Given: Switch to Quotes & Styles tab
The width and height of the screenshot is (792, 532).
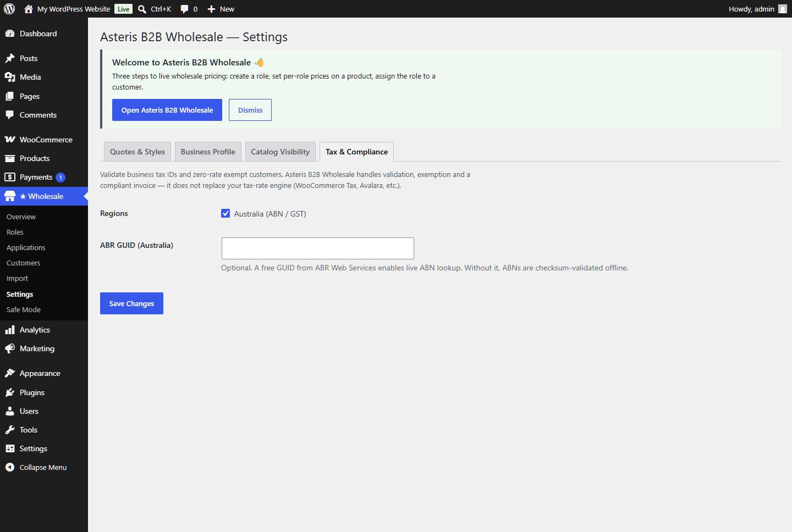Looking at the screenshot, I should [137, 152].
